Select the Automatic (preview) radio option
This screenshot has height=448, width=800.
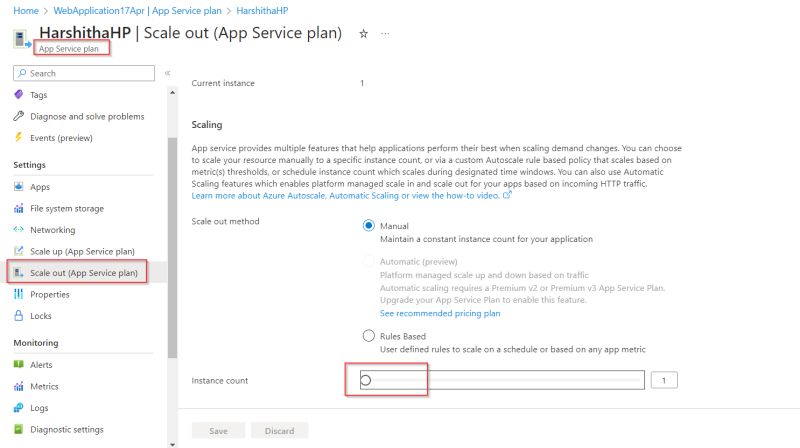click(368, 261)
